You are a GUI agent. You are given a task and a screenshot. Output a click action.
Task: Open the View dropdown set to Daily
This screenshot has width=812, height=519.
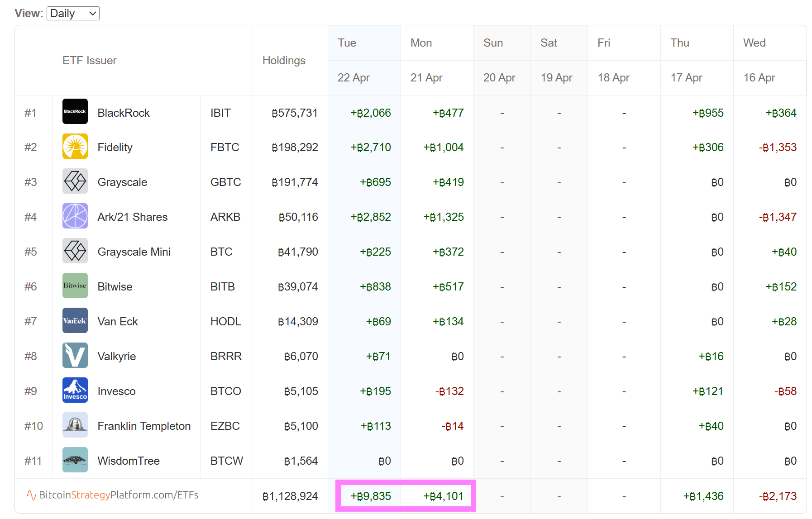tap(72, 14)
